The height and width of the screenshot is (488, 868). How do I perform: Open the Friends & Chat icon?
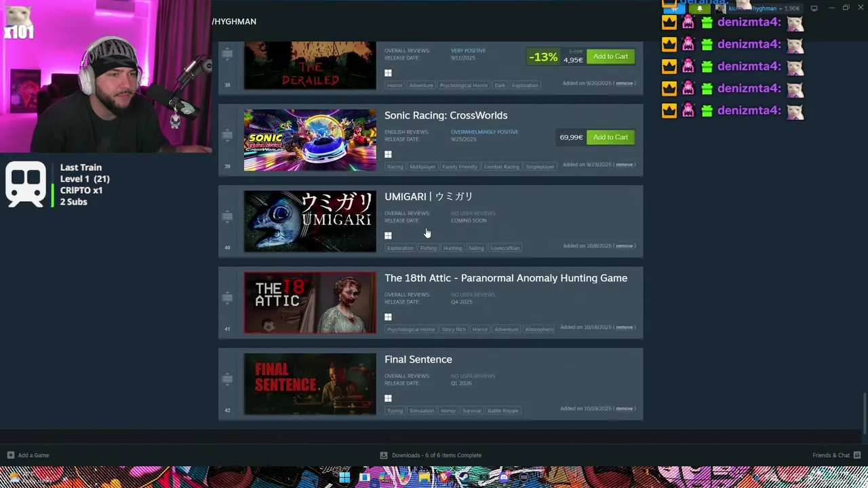(856, 455)
